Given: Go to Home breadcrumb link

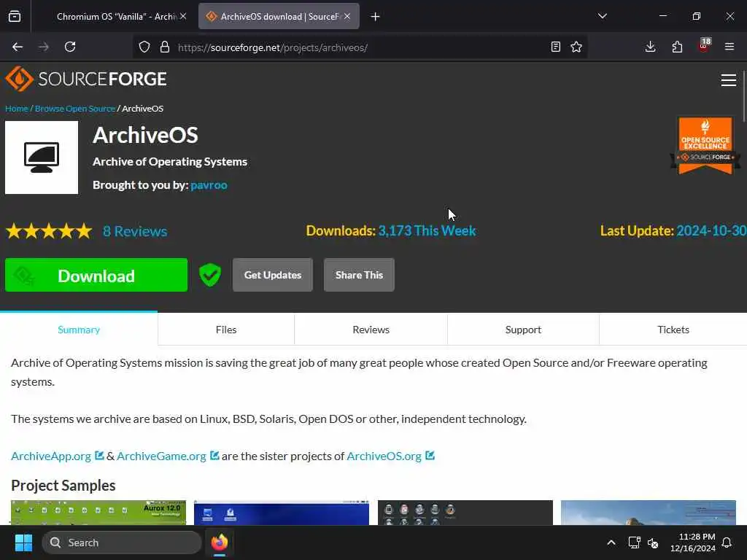Looking at the screenshot, I should tap(17, 108).
